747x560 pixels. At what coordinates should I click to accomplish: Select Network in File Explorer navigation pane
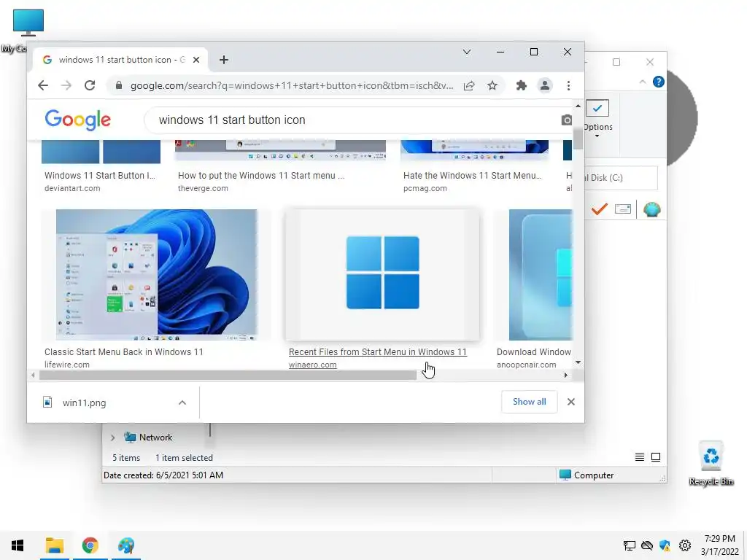[x=148, y=437]
